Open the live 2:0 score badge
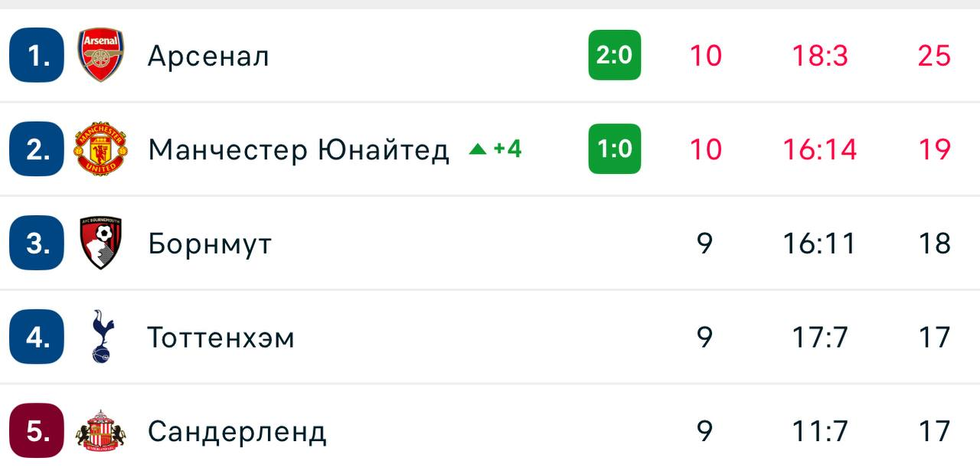This screenshot has width=980, height=474. click(614, 55)
